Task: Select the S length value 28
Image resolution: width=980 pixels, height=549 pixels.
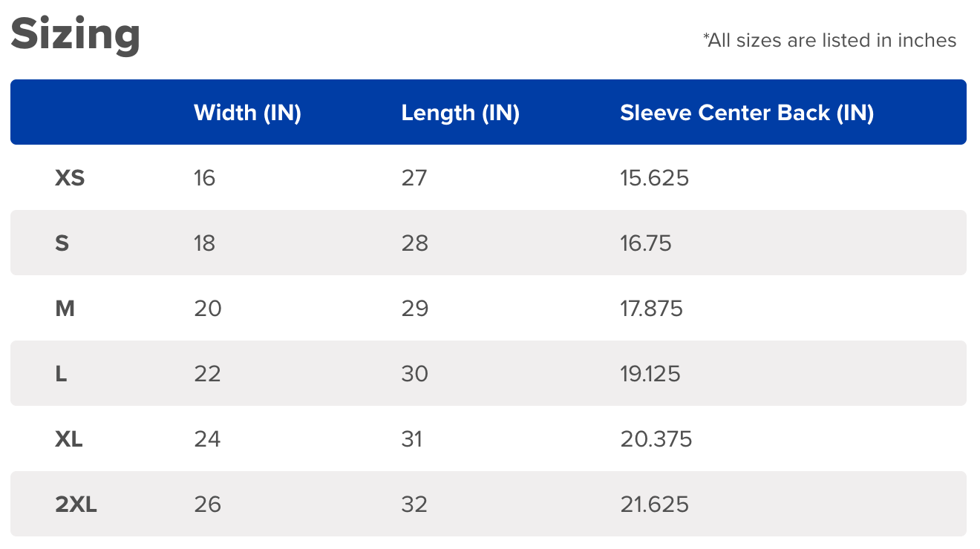Action: pyautogui.click(x=414, y=243)
